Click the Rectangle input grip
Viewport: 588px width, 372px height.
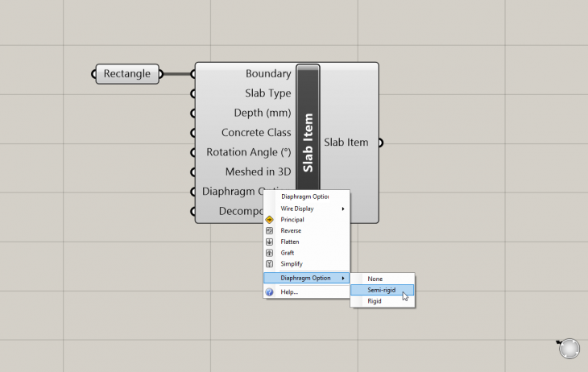coord(93,74)
